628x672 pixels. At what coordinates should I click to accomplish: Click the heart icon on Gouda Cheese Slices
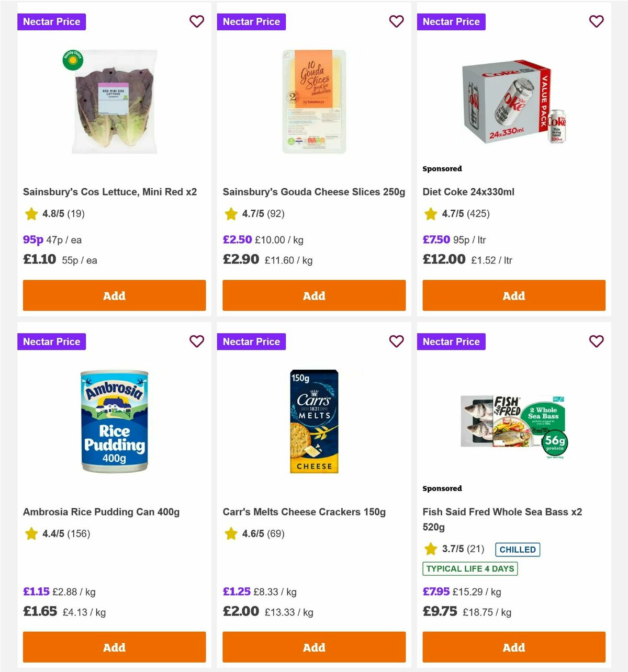tap(397, 21)
